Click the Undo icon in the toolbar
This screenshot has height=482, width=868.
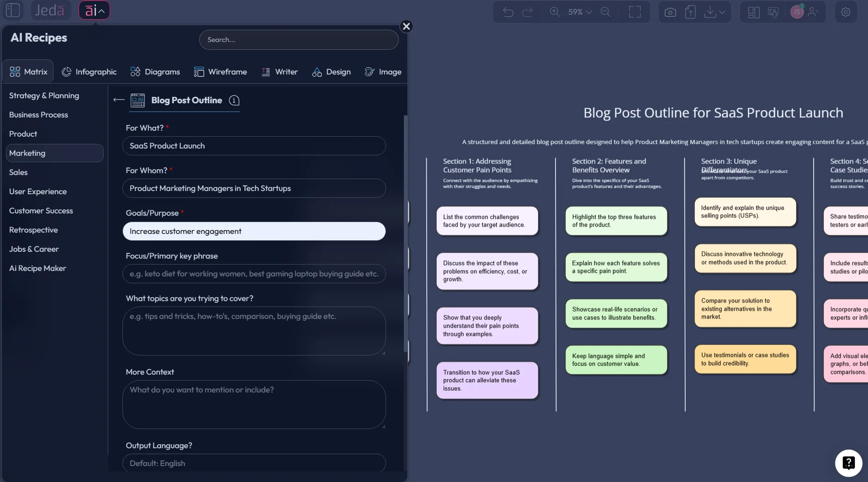pyautogui.click(x=508, y=12)
